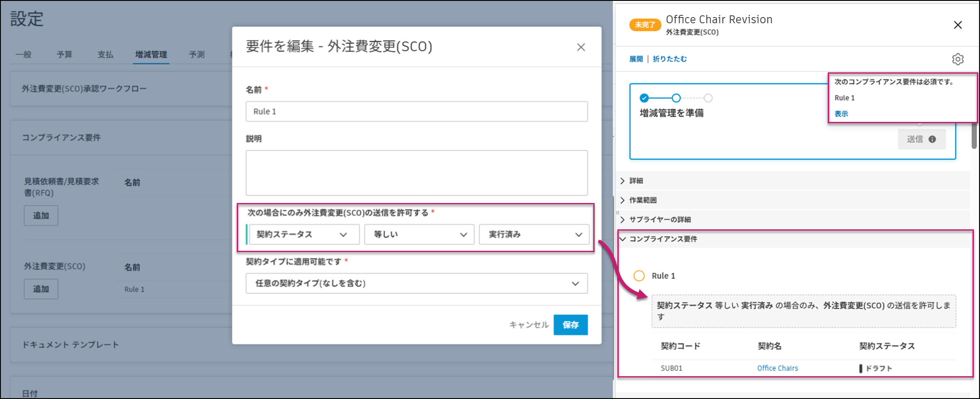Switch to the 支払 tab
Image resolution: width=980 pixels, height=399 pixels.
(x=105, y=54)
